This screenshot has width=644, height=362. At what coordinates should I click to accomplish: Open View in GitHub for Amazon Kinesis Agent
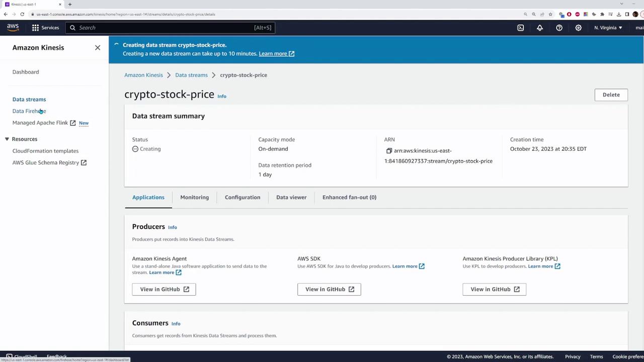coord(164,289)
